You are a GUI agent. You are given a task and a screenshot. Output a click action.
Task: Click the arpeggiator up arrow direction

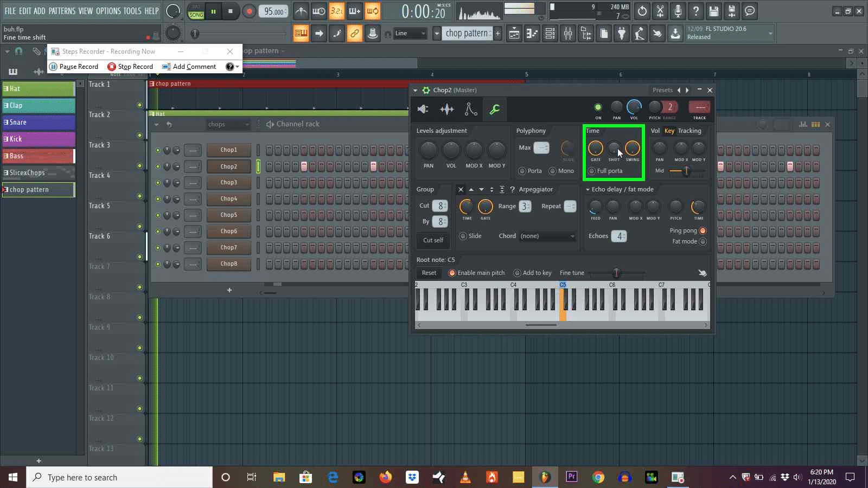(x=471, y=189)
